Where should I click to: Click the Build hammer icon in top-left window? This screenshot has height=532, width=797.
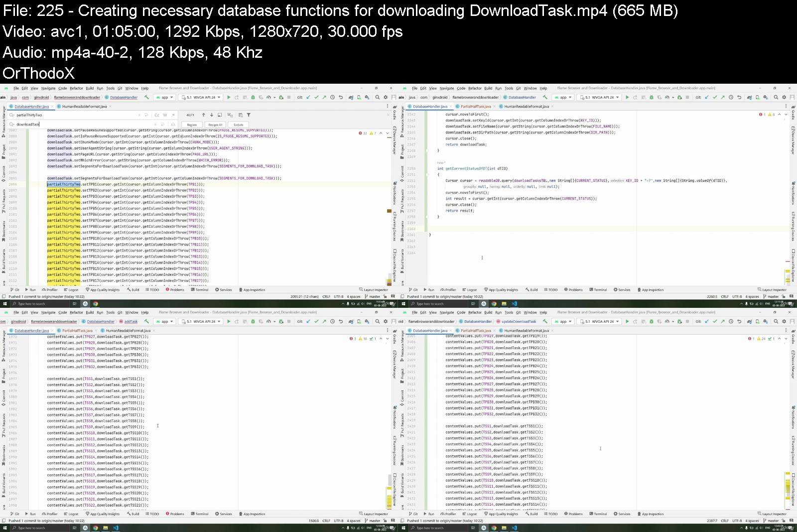coord(146,97)
